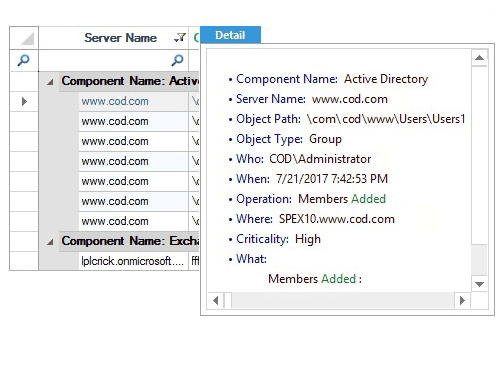Click the search icon in the row-selector filter cell
Viewport: 500px width, 390px height.
click(23, 60)
